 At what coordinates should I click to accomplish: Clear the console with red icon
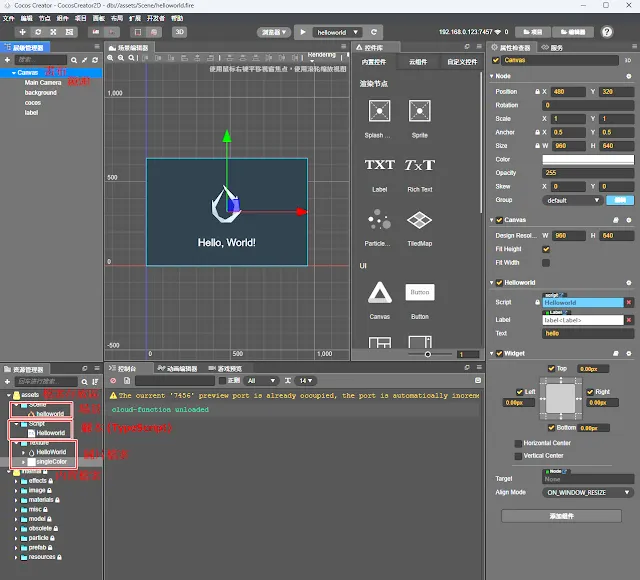[x=113, y=381]
